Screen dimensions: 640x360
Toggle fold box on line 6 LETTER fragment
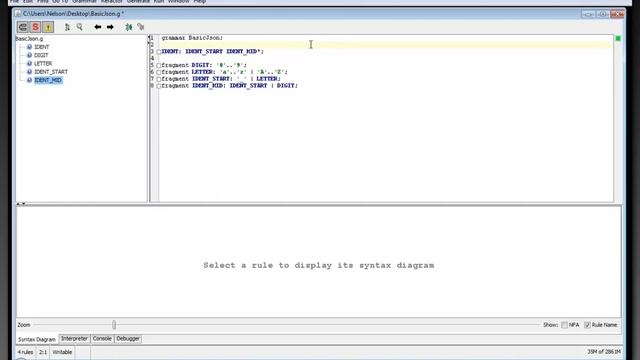(159, 72)
